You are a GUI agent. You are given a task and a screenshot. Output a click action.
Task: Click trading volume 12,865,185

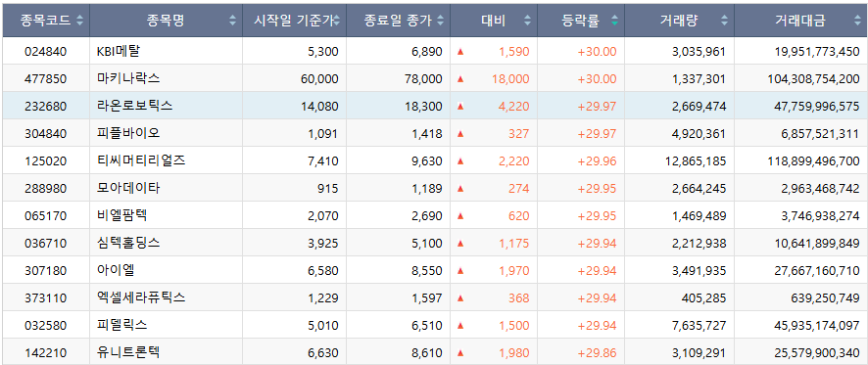point(696,160)
